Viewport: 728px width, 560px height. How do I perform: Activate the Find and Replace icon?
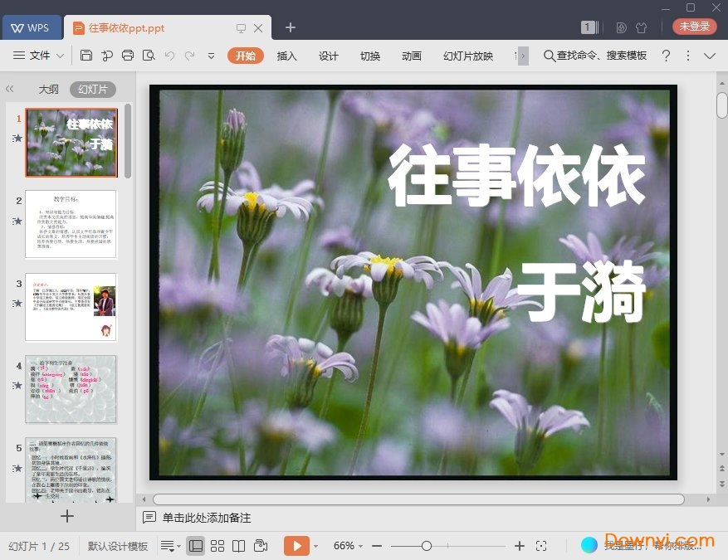point(148,56)
